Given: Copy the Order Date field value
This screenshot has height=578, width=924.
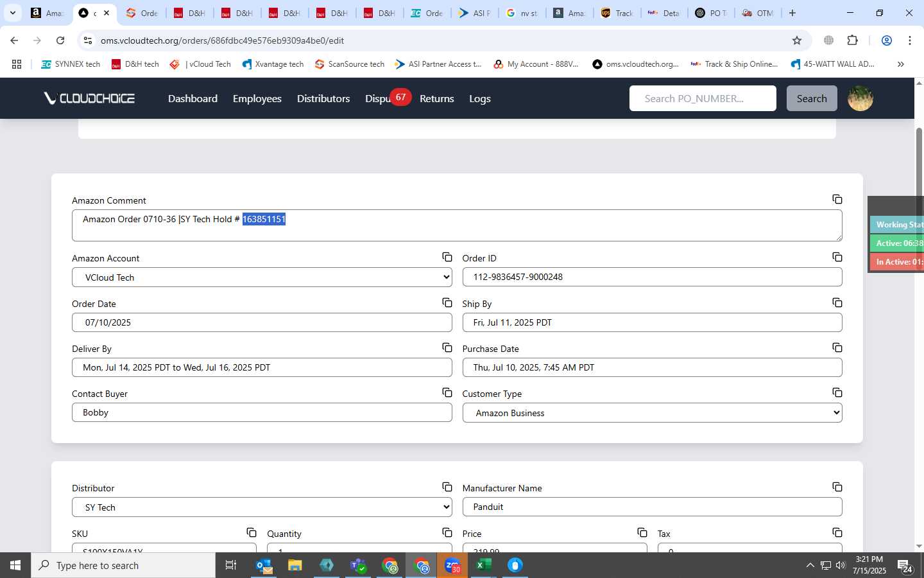Looking at the screenshot, I should point(447,302).
